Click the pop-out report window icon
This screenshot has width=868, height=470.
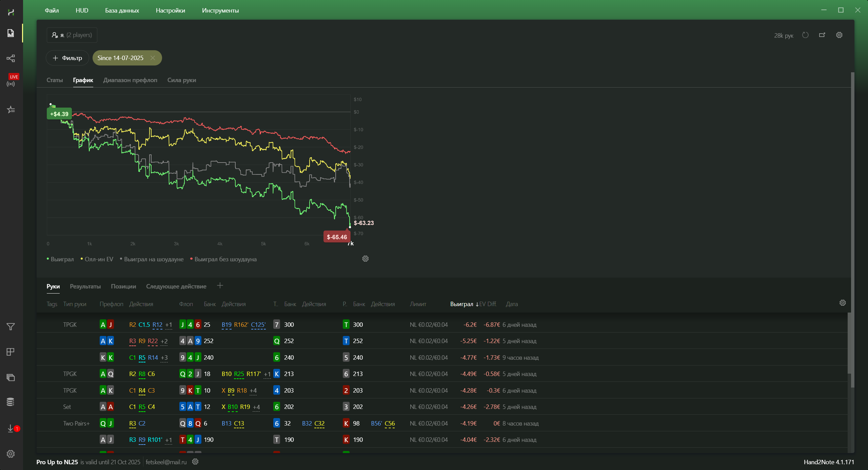click(822, 35)
